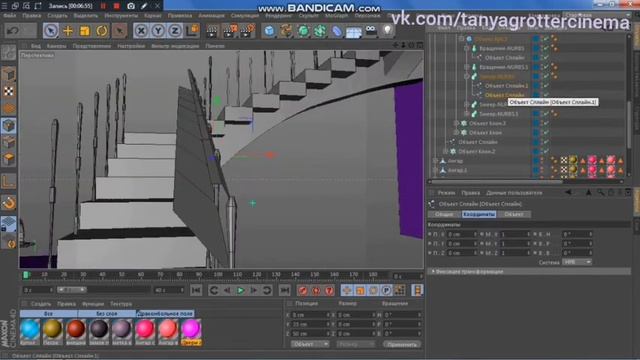This screenshot has width=640, height=360.
Task: Toggle the Y axis lock
Action: click(158, 31)
